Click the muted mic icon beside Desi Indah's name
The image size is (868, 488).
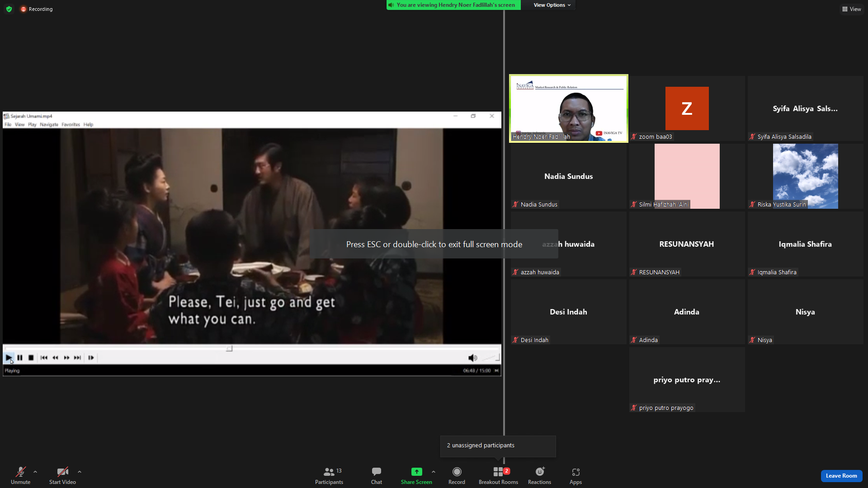point(515,340)
